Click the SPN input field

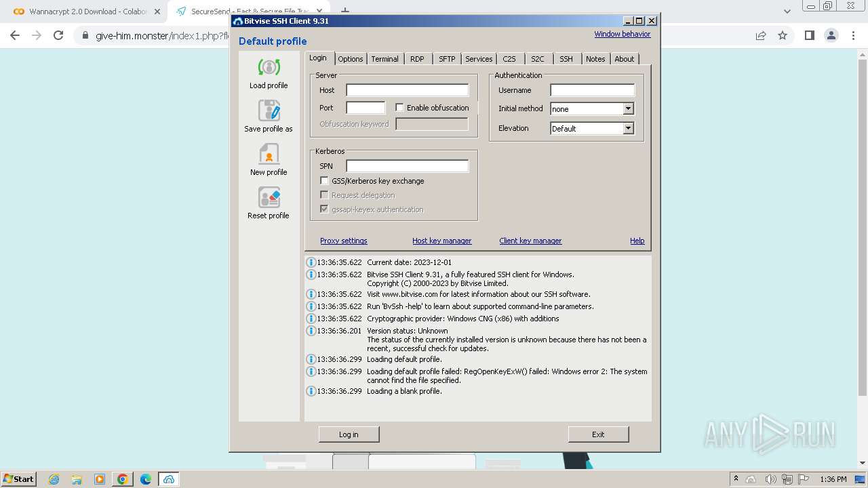point(407,166)
